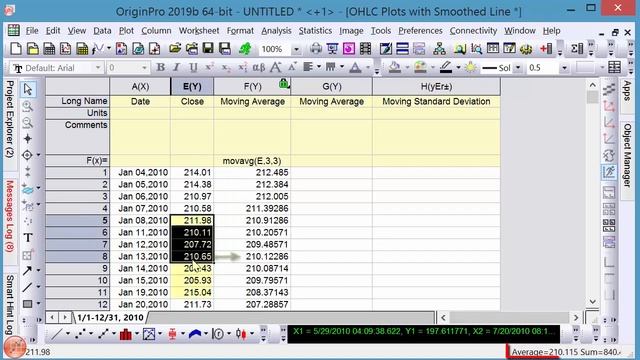Click the open project folder icon
This screenshot has width=640, height=360.
pyautogui.click(x=175, y=49)
